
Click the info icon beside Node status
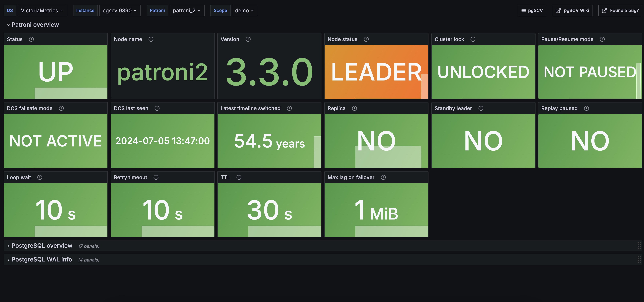coord(366,39)
